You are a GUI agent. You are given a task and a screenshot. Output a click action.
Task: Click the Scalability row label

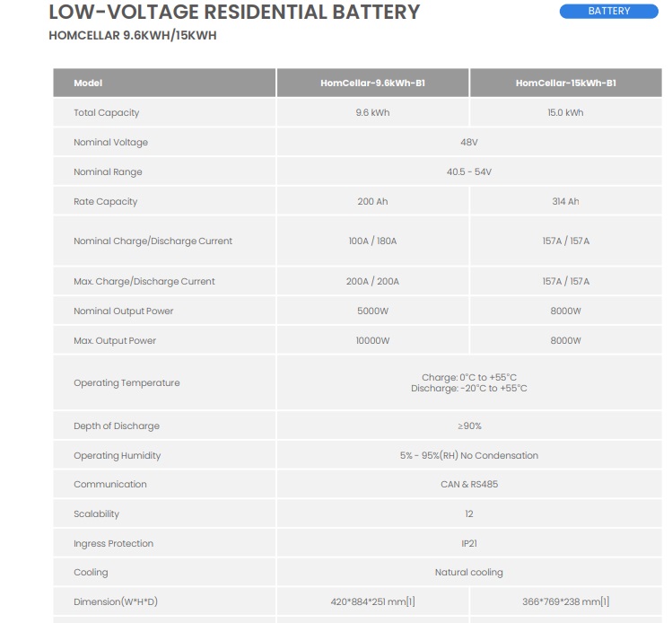(96, 513)
